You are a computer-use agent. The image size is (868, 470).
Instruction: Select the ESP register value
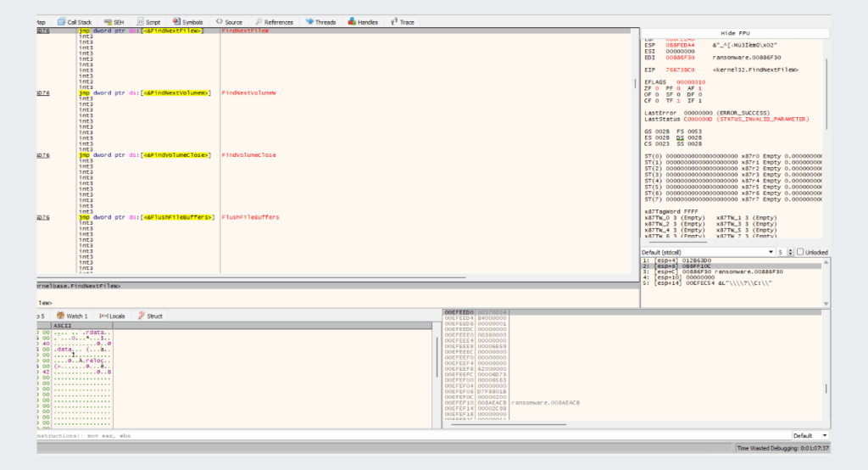tap(680, 46)
